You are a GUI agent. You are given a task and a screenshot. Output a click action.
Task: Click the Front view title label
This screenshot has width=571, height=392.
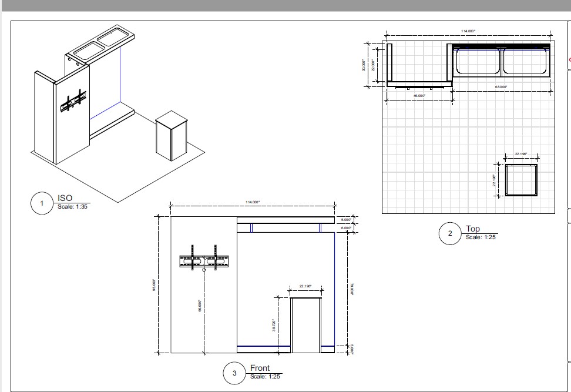click(x=260, y=368)
